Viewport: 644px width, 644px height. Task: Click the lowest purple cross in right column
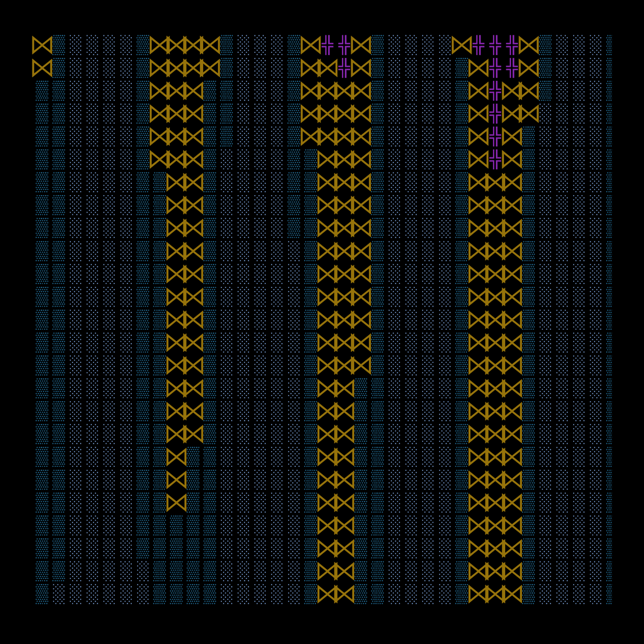pyautogui.click(x=495, y=159)
